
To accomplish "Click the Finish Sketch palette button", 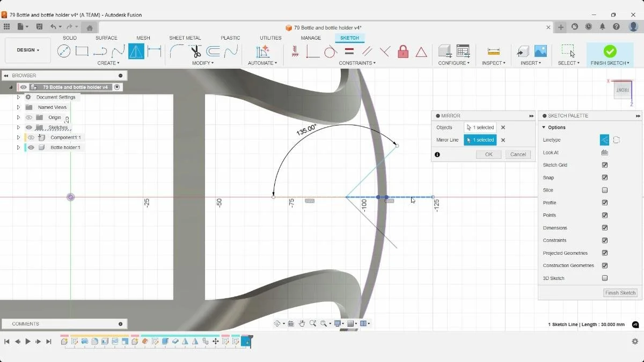I will point(620,293).
